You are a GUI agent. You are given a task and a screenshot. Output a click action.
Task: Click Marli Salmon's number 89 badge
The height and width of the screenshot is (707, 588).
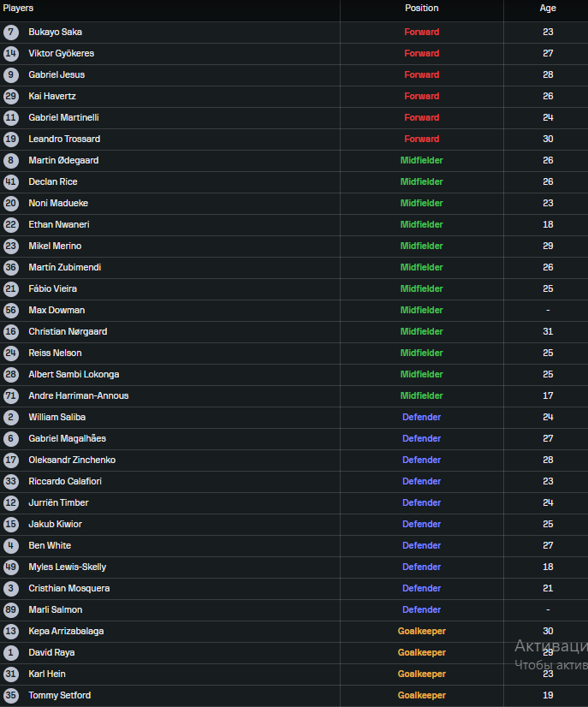(10, 609)
